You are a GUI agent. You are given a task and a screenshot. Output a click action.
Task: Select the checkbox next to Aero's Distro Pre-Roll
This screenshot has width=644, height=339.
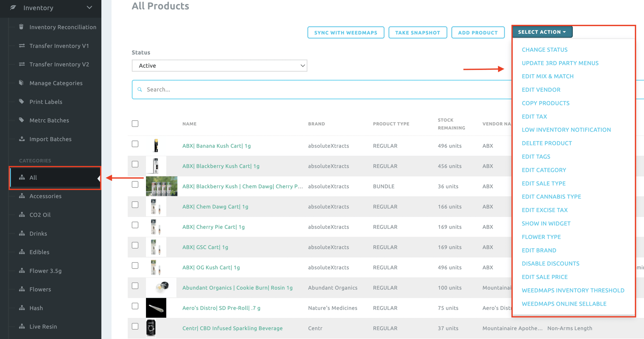pyautogui.click(x=135, y=306)
